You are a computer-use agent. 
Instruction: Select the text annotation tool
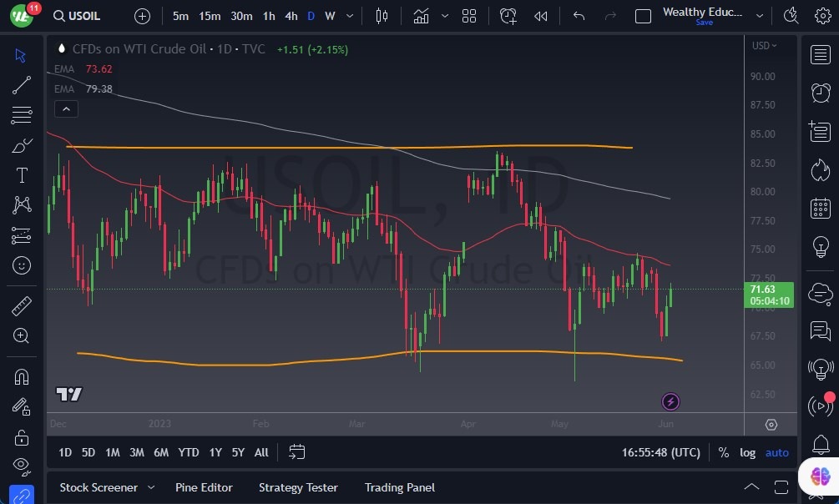point(22,175)
